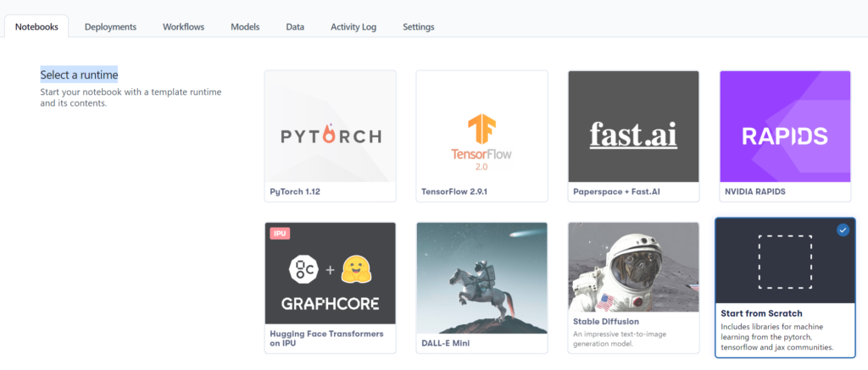This screenshot has width=868, height=370.
Task: Click Hugging Face Transformers on IPU label
Action: point(326,339)
